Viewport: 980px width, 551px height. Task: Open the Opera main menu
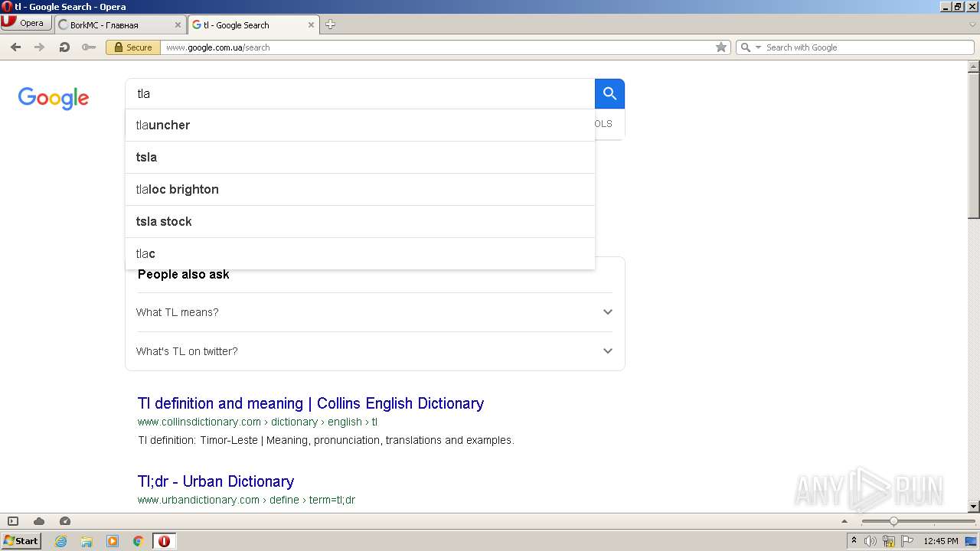[25, 23]
